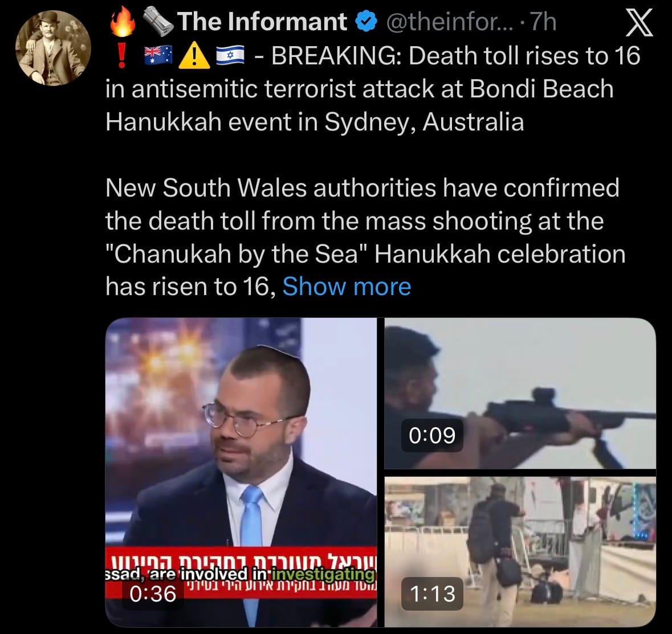This screenshot has height=634, width=672.
Task: Click the 7h timestamp
Action: click(543, 22)
